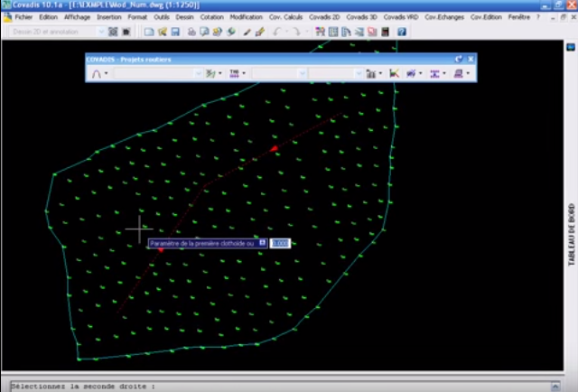The image size is (578, 392).
Task: Click the TNB profile icon in Projets routiers
Action: point(235,74)
